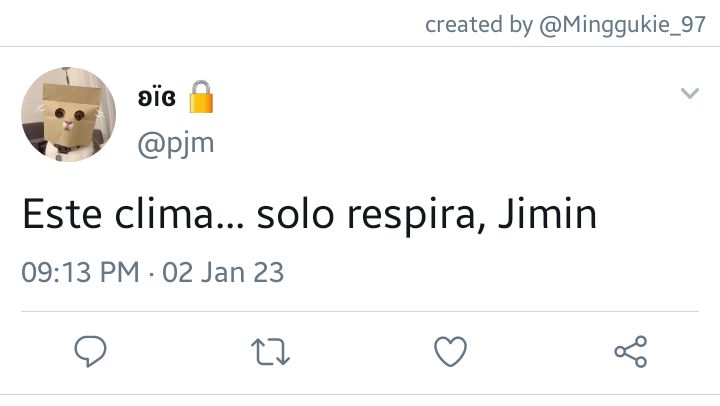Open the @Minggukie_97 creator mention

[x=622, y=24]
